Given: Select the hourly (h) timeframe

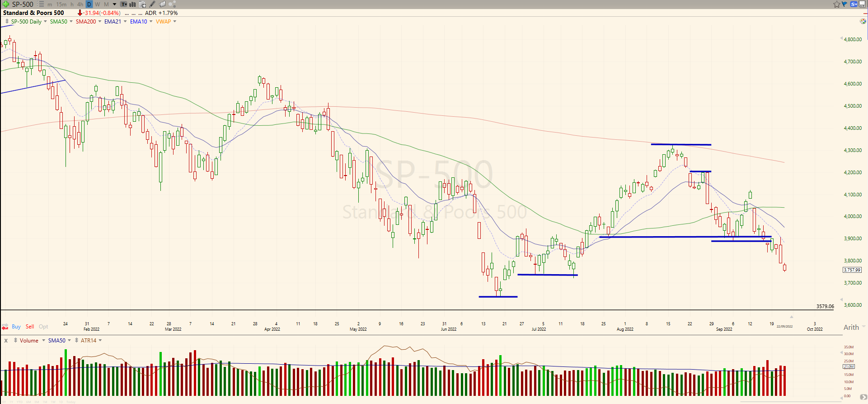Looking at the screenshot, I should click(x=72, y=5).
